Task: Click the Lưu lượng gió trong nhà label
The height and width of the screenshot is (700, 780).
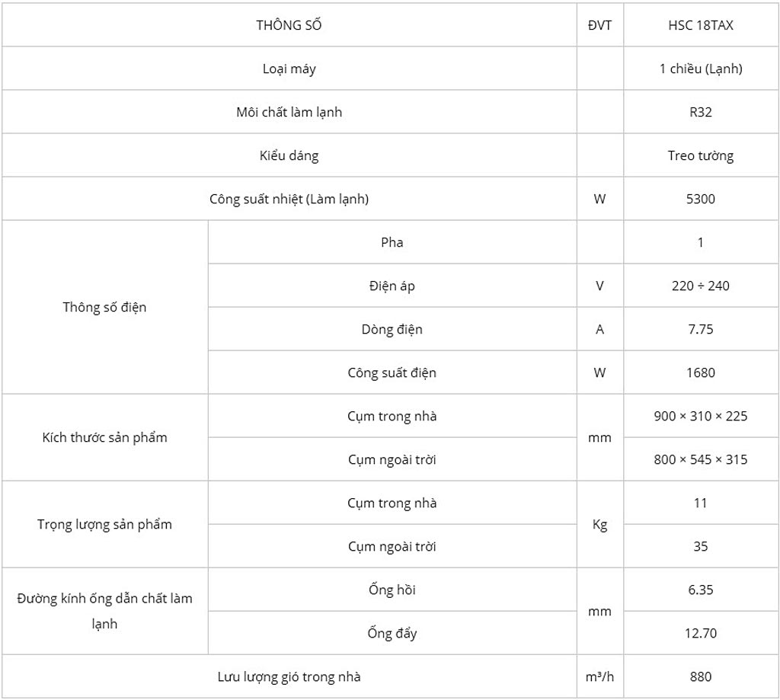Action: click(x=289, y=676)
